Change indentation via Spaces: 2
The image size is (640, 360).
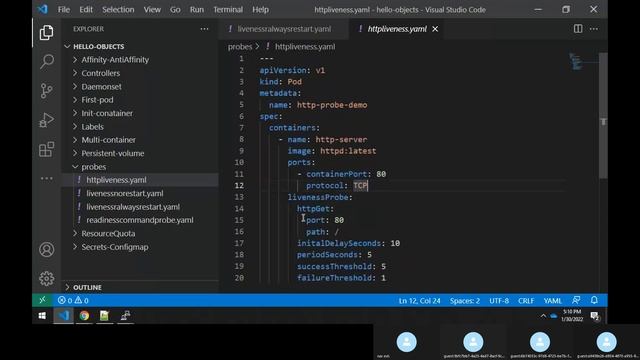tap(465, 301)
